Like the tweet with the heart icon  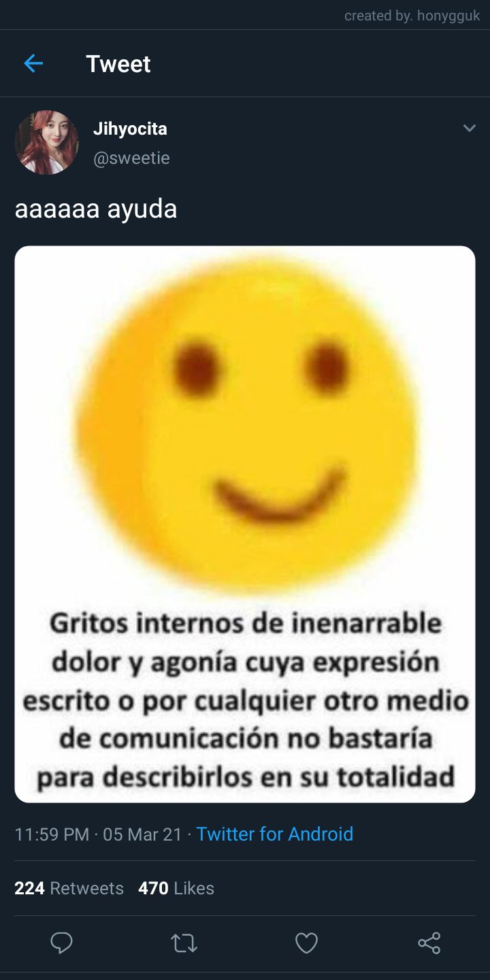coord(306,943)
